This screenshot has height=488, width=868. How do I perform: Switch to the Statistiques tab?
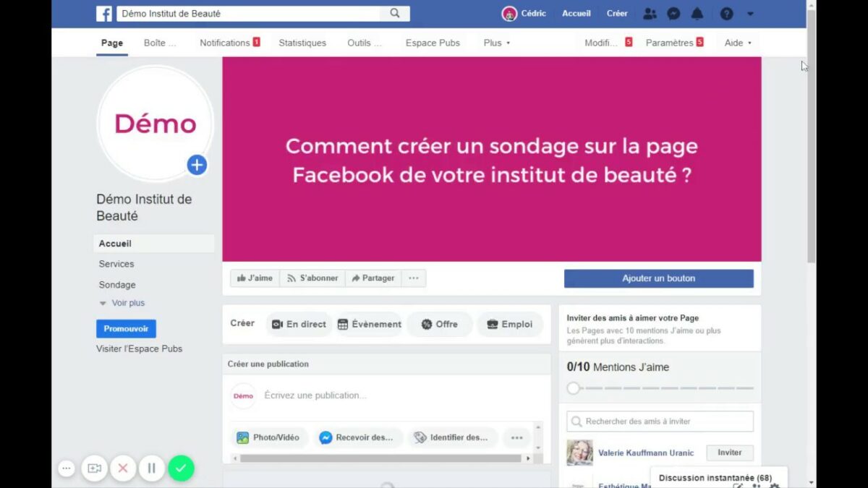coord(302,43)
